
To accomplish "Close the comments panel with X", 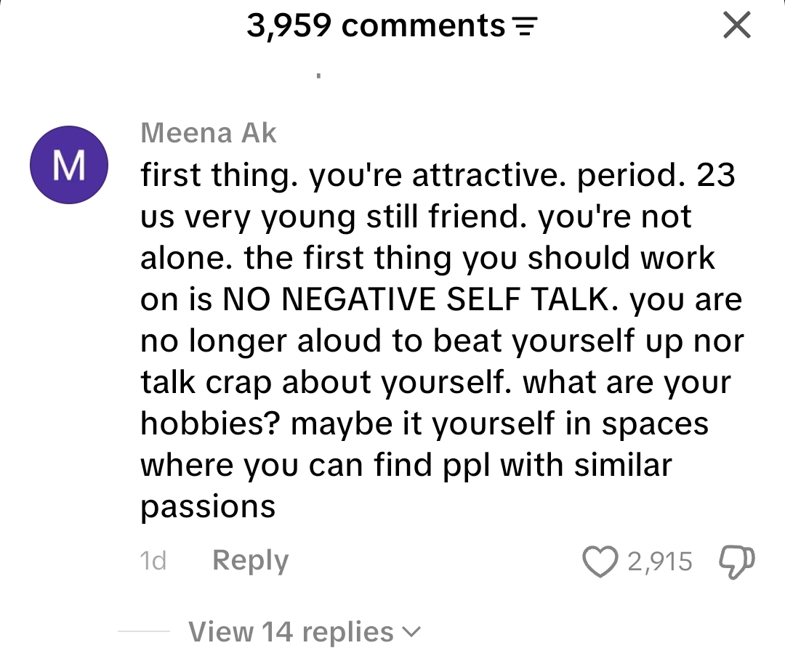I will (737, 25).
